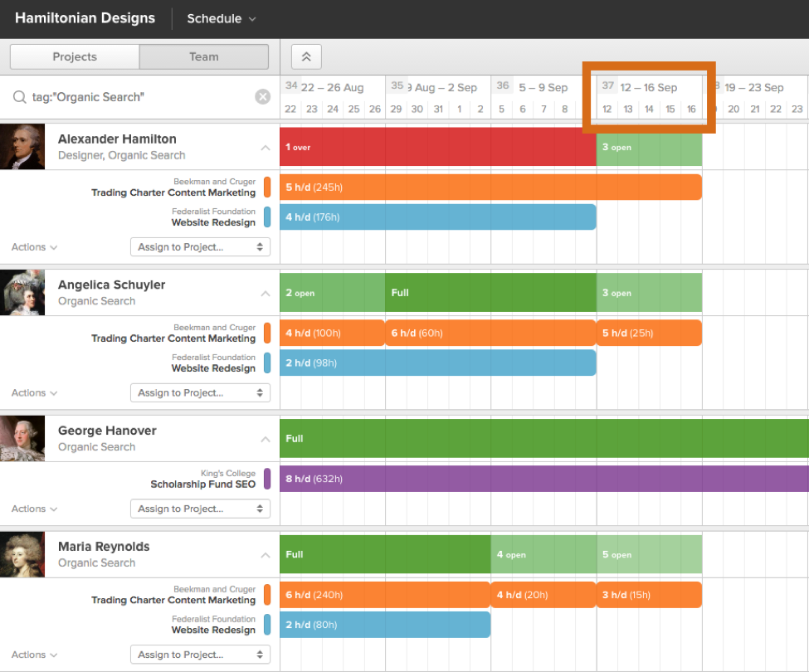Screen dimensions: 809x672
Task: Collapse Alexander Hamilton's row
Action: (266, 148)
